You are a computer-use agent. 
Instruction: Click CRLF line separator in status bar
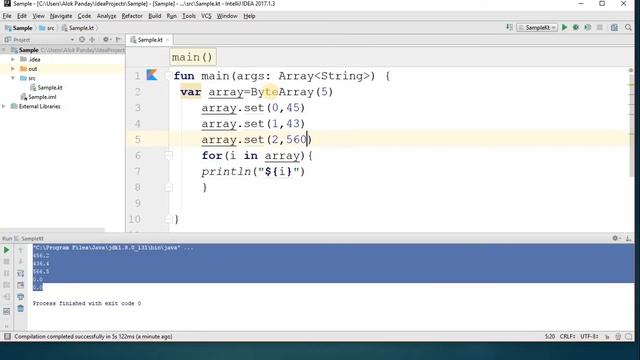pyautogui.click(x=567, y=336)
